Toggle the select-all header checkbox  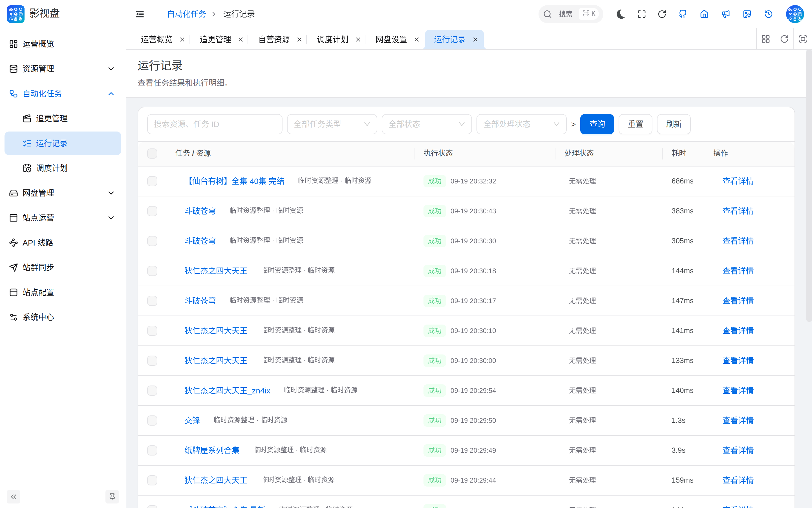pos(152,154)
